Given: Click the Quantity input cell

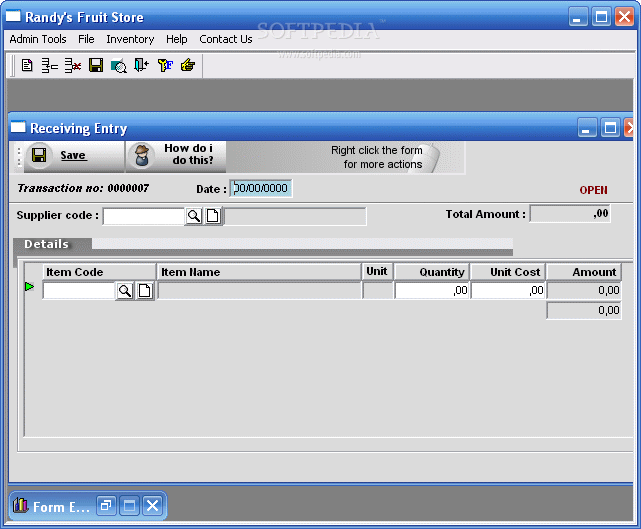Looking at the screenshot, I should click(432, 291).
